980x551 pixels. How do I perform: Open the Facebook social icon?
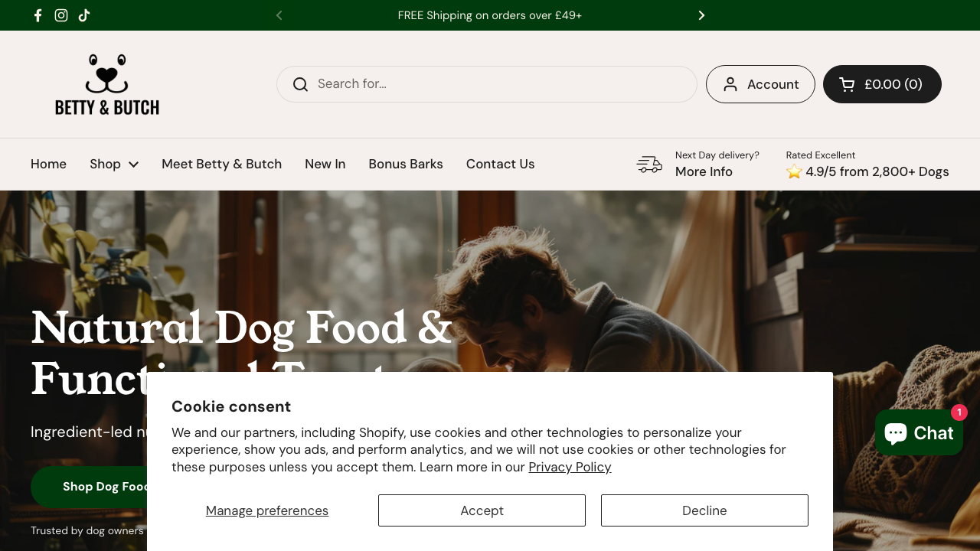(38, 15)
